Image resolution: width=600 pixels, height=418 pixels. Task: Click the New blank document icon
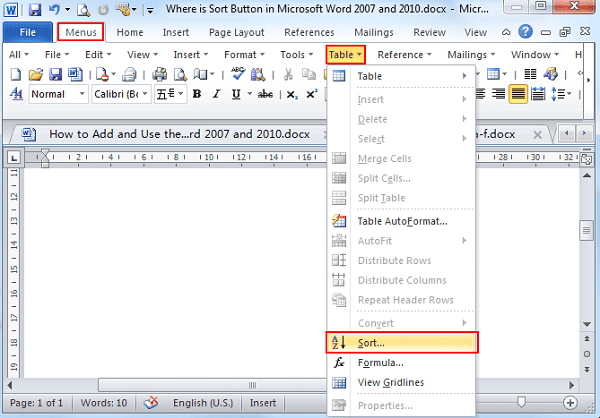pyautogui.click(x=16, y=74)
